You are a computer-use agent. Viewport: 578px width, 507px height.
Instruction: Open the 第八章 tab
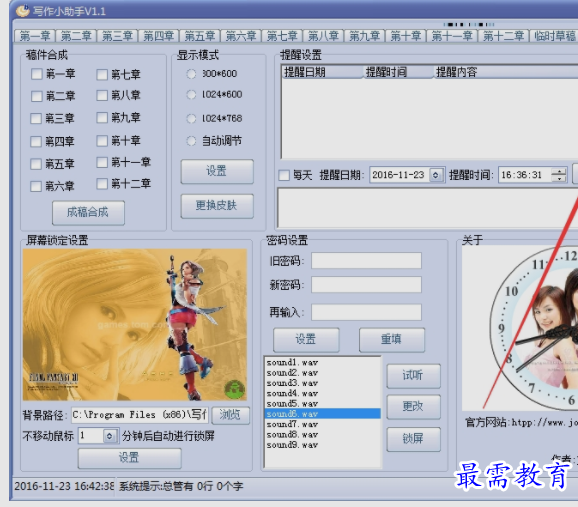click(324, 36)
